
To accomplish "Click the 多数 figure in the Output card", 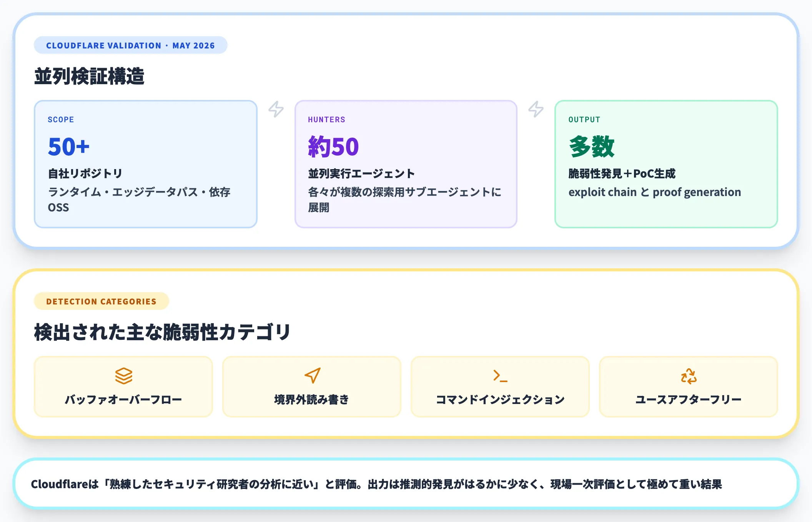I will (592, 146).
